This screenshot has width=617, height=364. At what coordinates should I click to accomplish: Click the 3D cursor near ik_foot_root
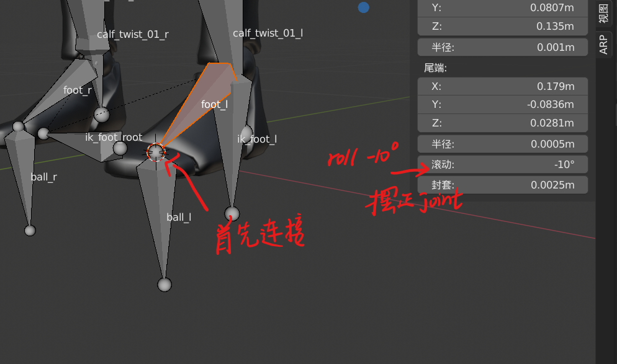click(155, 151)
